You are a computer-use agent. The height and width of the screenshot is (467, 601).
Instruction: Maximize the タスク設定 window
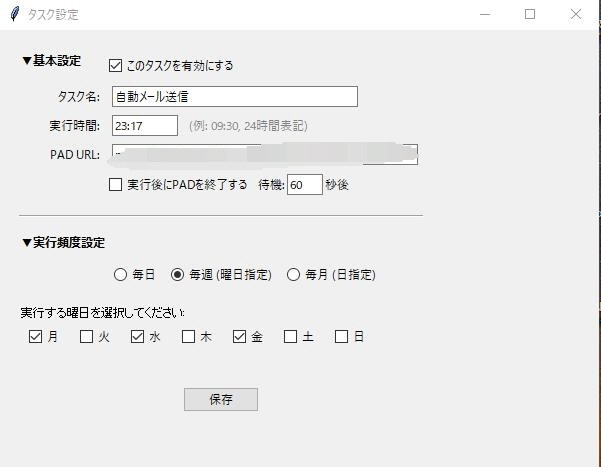pyautogui.click(x=530, y=14)
